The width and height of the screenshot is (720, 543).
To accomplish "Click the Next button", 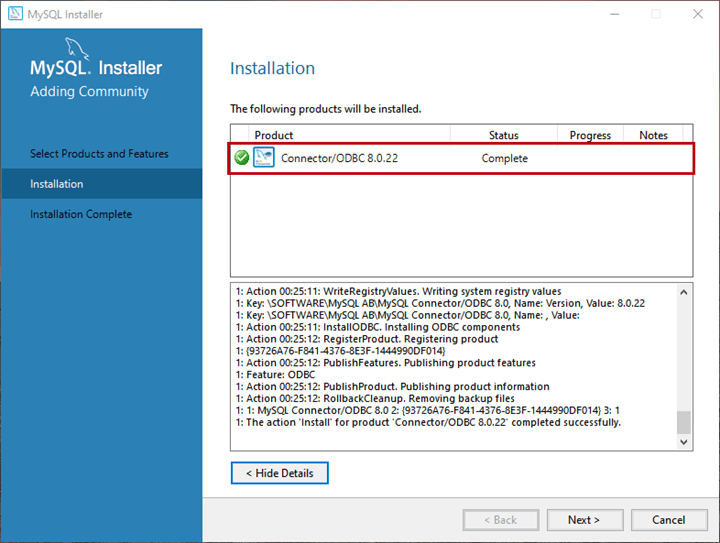I will (585, 520).
